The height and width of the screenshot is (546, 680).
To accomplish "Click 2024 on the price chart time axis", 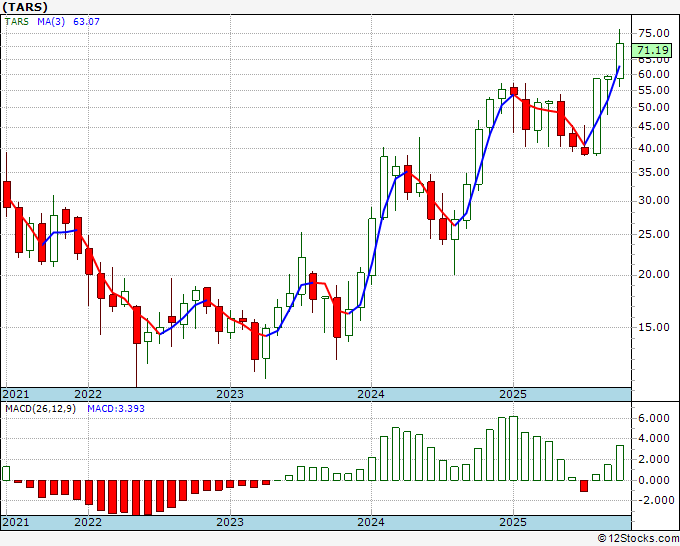I will 371,394.
